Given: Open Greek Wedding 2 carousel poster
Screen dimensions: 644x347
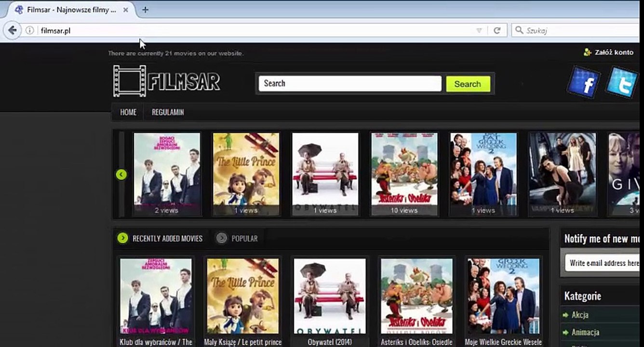Looking at the screenshot, I should [483, 174].
